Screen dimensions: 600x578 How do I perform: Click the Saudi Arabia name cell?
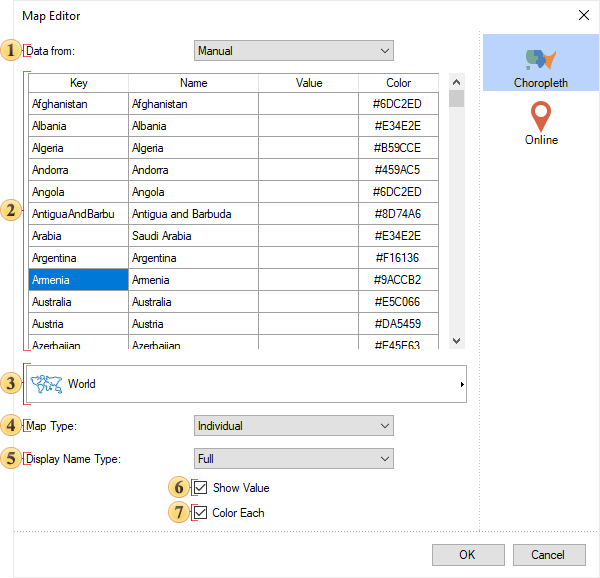194,236
